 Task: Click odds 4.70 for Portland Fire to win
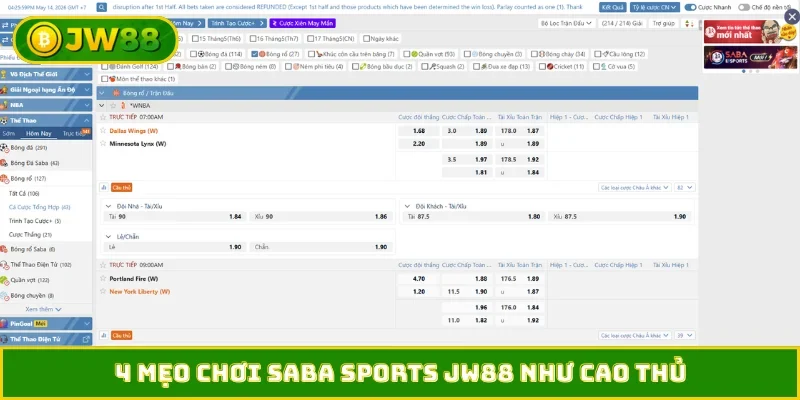pos(418,279)
